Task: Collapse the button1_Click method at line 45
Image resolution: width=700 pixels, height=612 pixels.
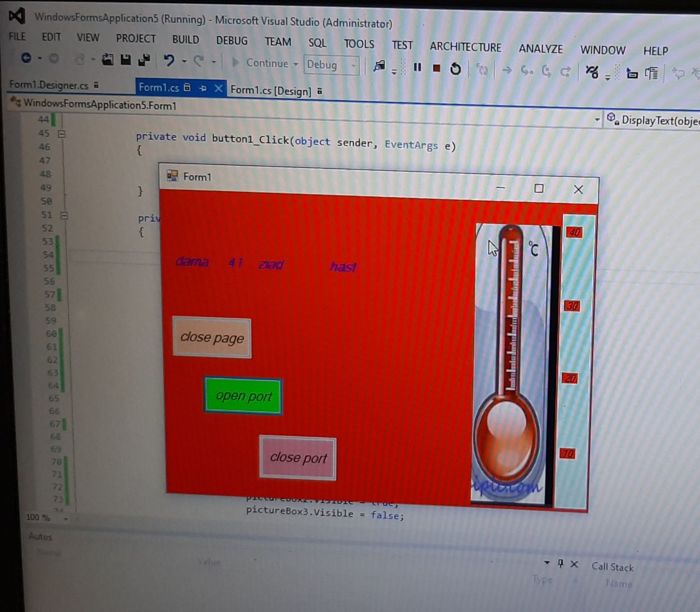Action: pos(62,133)
